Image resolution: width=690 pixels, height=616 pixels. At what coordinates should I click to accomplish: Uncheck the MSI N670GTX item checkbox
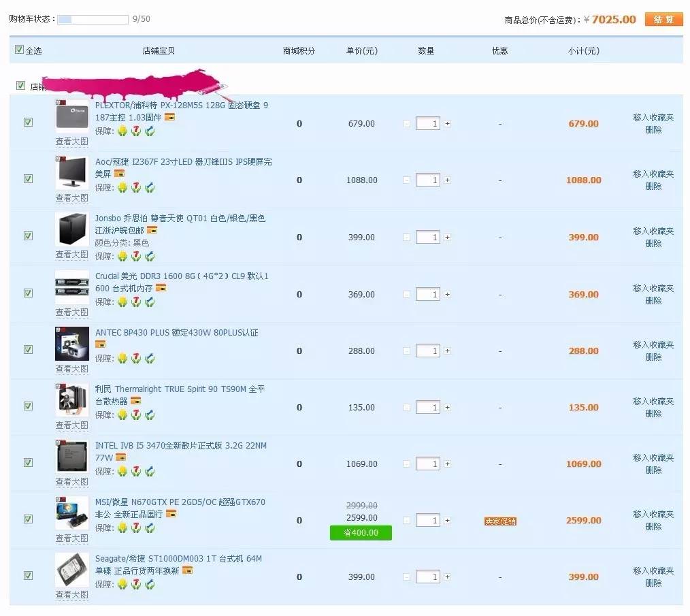28,519
